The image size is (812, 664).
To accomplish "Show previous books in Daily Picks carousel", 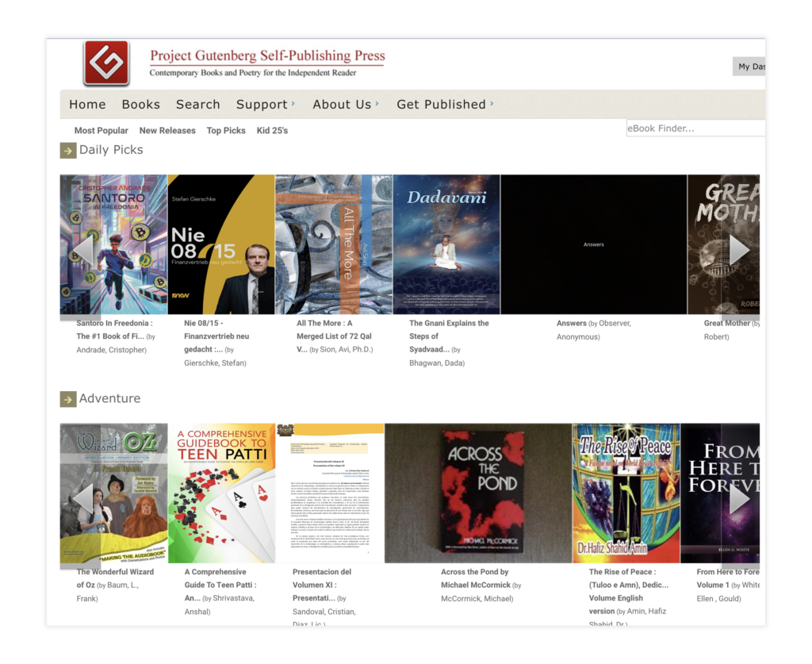I will click(x=82, y=251).
